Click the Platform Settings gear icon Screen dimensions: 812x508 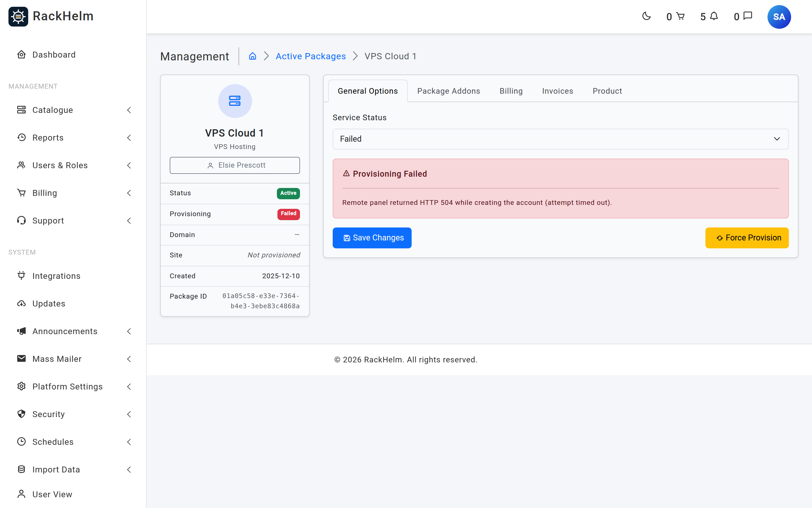click(x=21, y=386)
